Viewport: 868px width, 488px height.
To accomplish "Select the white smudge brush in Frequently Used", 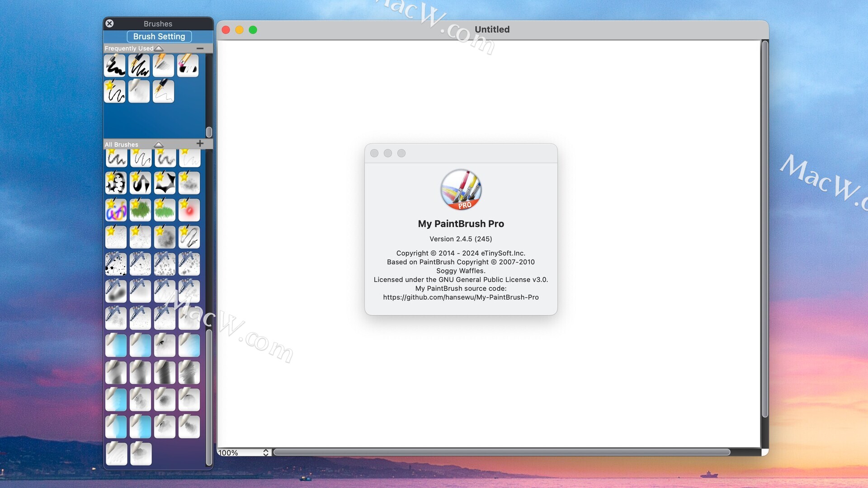I will pos(139,92).
